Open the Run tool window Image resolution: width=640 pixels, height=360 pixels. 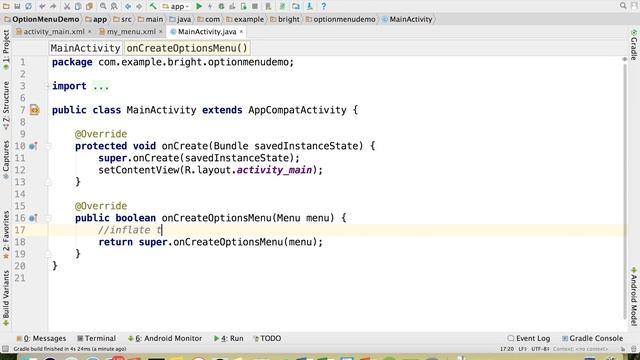(229, 338)
